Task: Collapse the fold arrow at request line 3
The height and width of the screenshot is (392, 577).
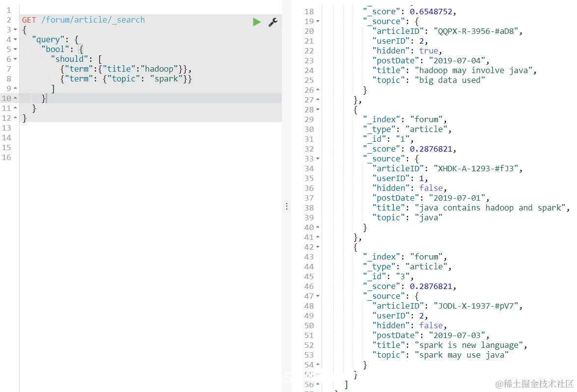Action: click(15, 29)
